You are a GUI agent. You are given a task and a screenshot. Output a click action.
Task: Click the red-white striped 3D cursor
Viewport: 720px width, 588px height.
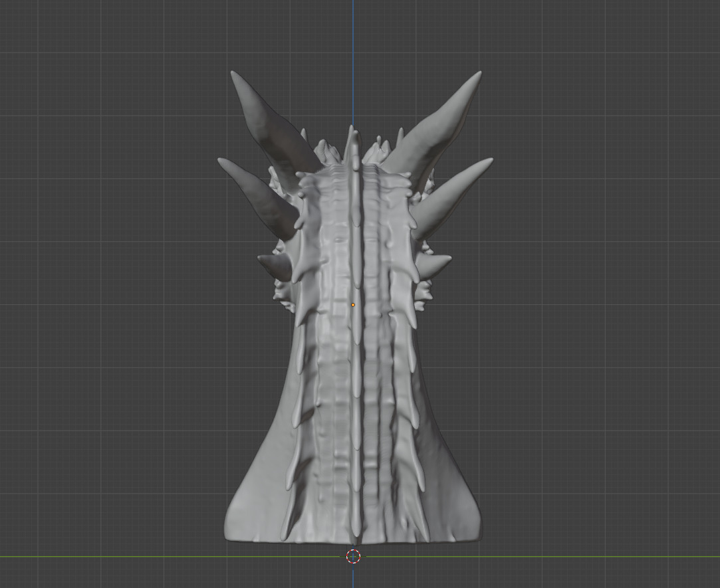pos(352,556)
